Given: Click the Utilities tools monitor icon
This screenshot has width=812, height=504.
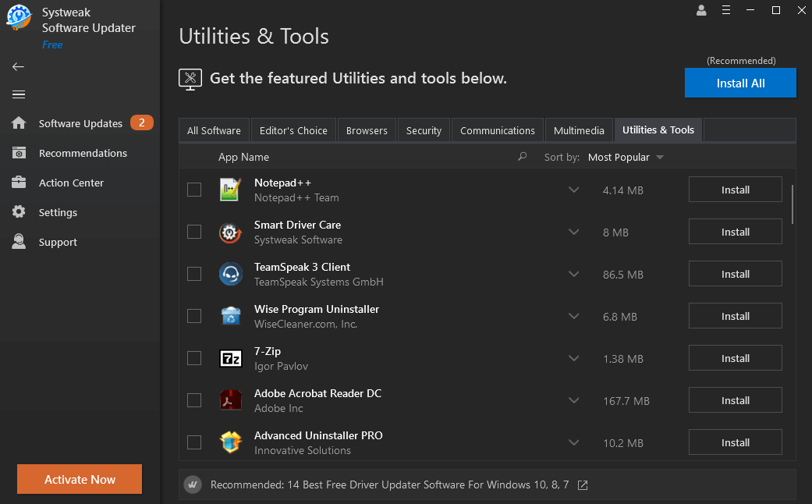Looking at the screenshot, I should click(x=190, y=80).
